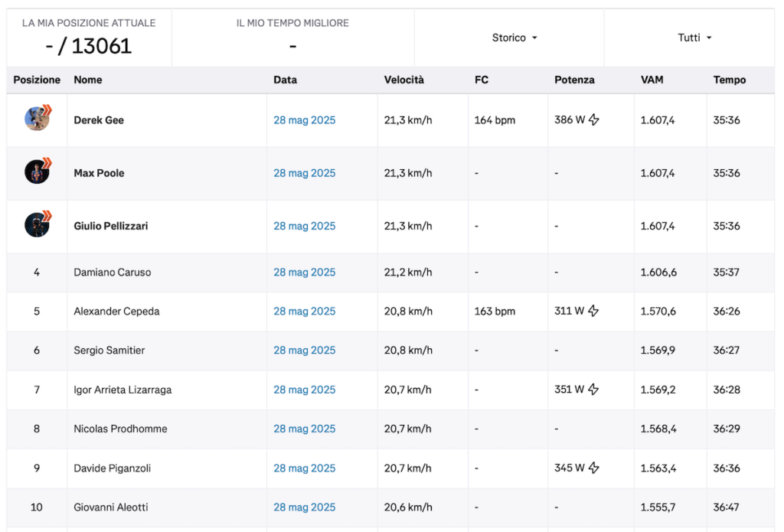The image size is (784, 532).
Task: Open Davide Piganzoli's 28 mag 2025 activity
Action: click(304, 468)
